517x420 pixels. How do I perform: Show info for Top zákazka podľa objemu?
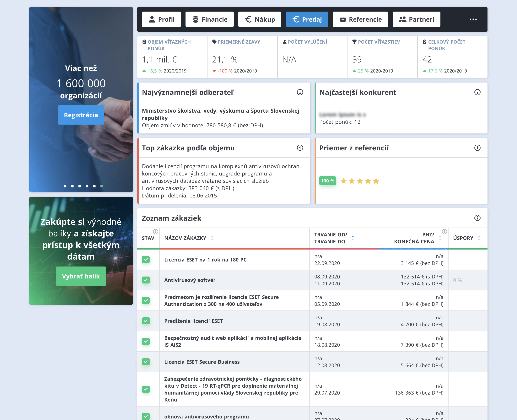[300, 148]
